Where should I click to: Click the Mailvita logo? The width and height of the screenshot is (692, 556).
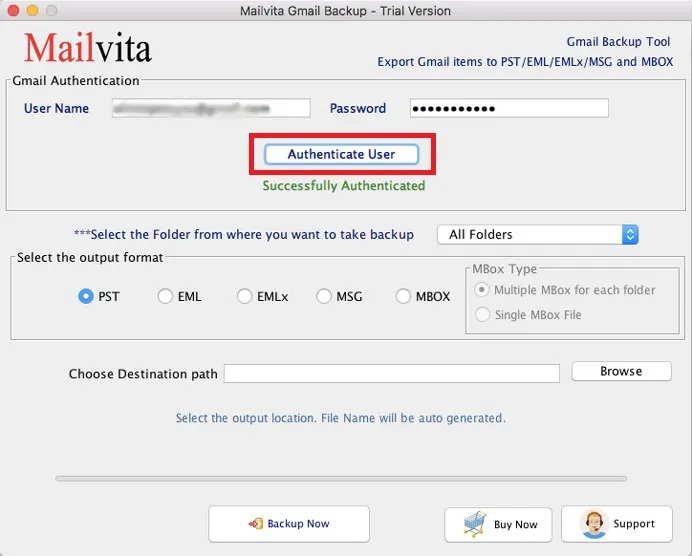point(88,48)
